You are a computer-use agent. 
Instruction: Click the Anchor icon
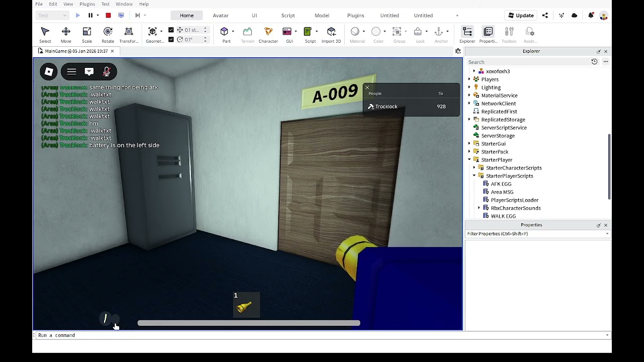(x=439, y=32)
